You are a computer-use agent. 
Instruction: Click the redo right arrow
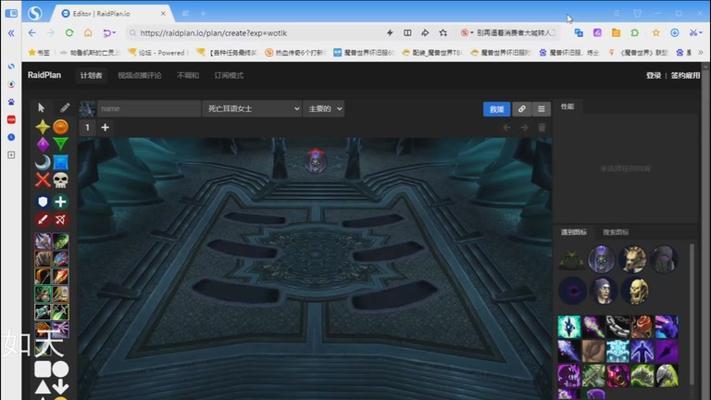click(x=524, y=128)
